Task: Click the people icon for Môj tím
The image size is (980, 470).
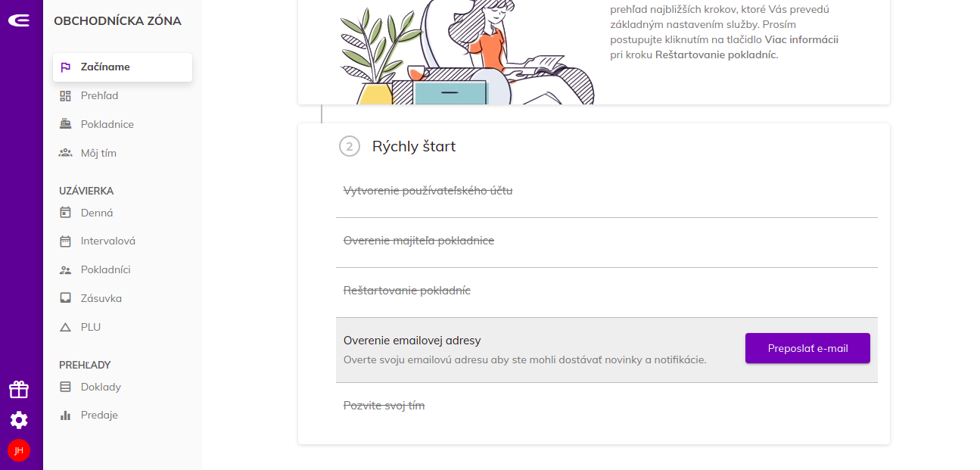Action: tap(66, 153)
